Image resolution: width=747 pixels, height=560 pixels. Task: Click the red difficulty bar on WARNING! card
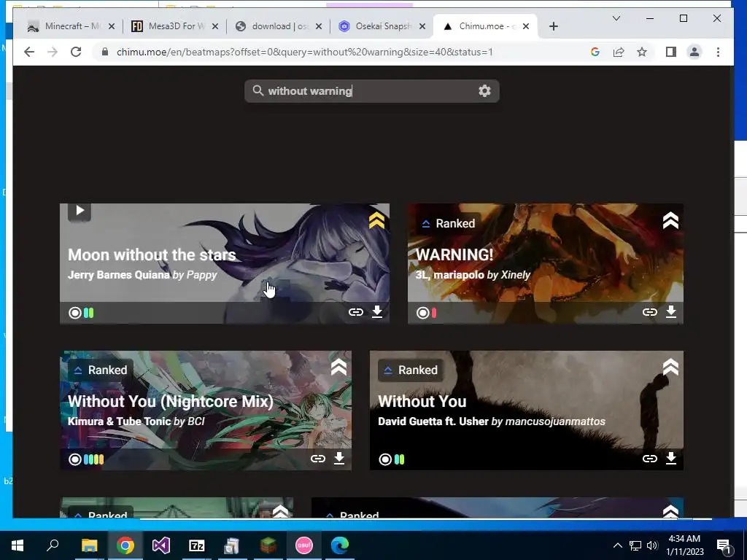click(434, 313)
